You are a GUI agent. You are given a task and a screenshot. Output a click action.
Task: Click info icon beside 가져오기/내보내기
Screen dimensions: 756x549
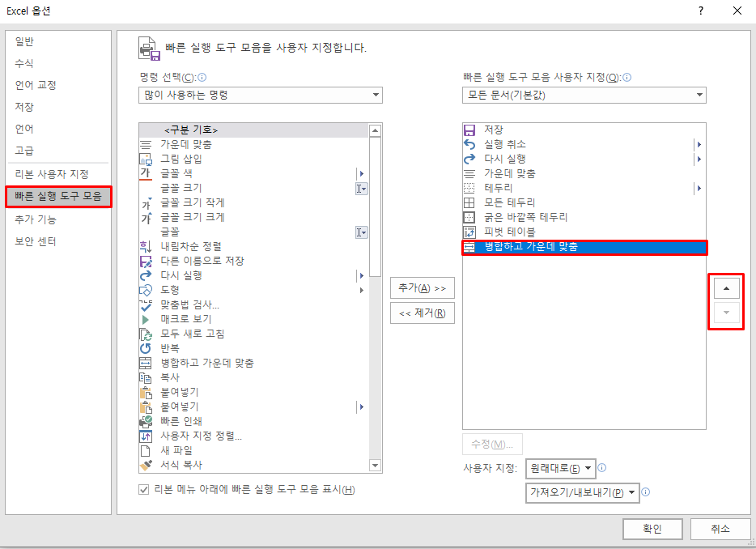pyautogui.click(x=646, y=492)
